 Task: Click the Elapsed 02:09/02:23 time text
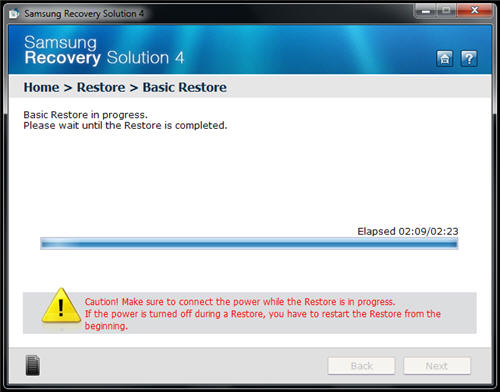[x=408, y=231]
